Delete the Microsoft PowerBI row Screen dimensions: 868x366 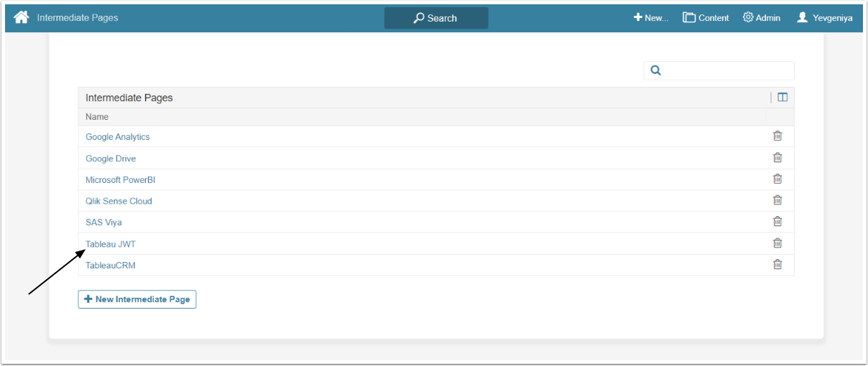[777, 179]
